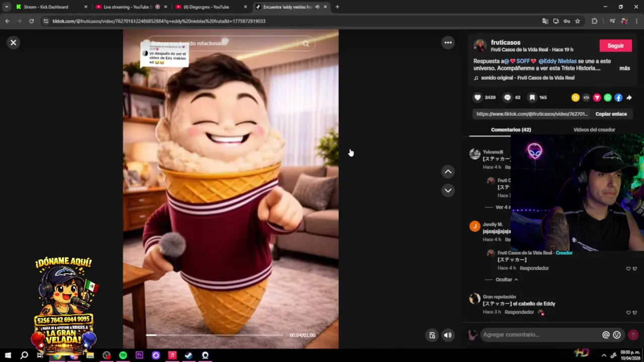Mute the TikTok tab via speaker icon
The height and width of the screenshot is (362, 644).
(x=317, y=7)
